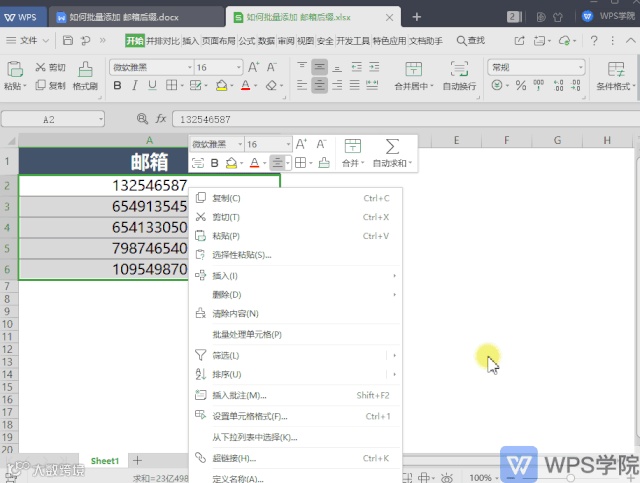Click the Cut scissors icon in ribbon
640x483 pixels.
coord(40,67)
